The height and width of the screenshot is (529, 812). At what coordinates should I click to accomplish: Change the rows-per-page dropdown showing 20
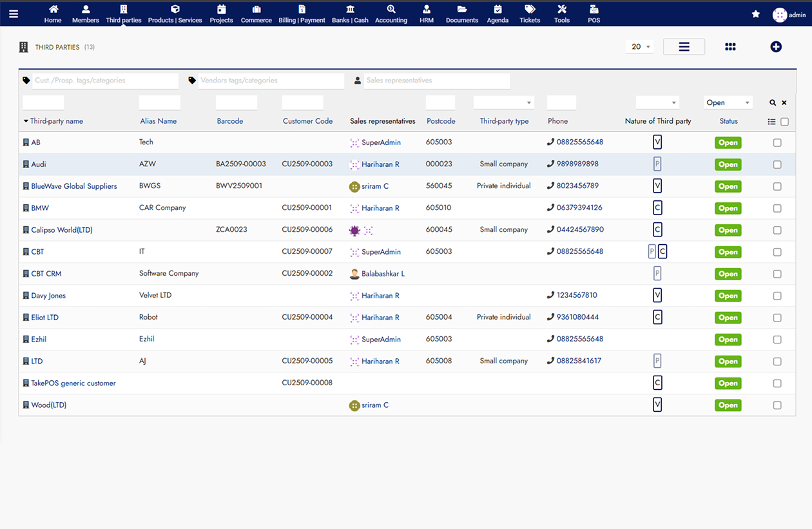[x=639, y=47]
